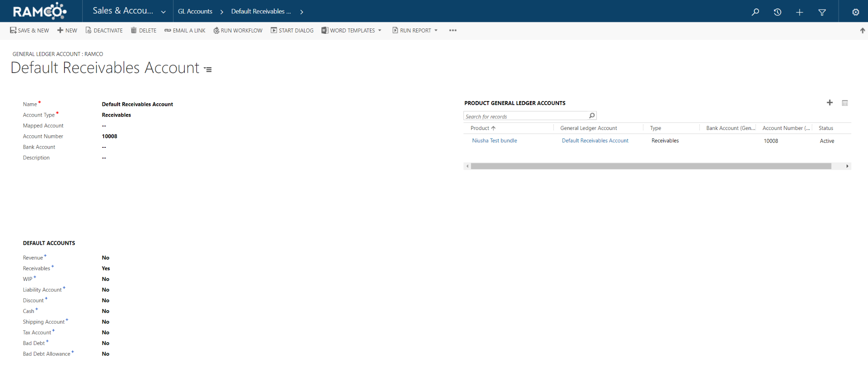Expand the Sales & Accounting area menu

coord(163,12)
